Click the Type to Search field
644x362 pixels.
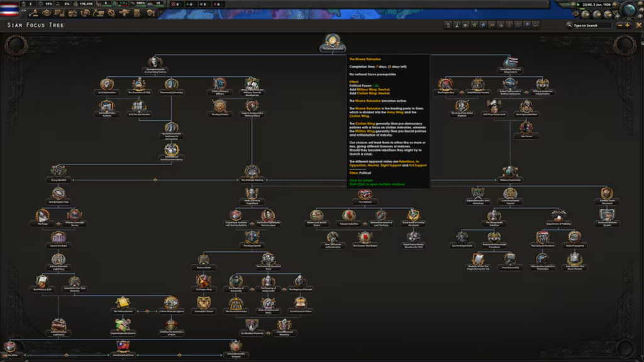(x=591, y=26)
